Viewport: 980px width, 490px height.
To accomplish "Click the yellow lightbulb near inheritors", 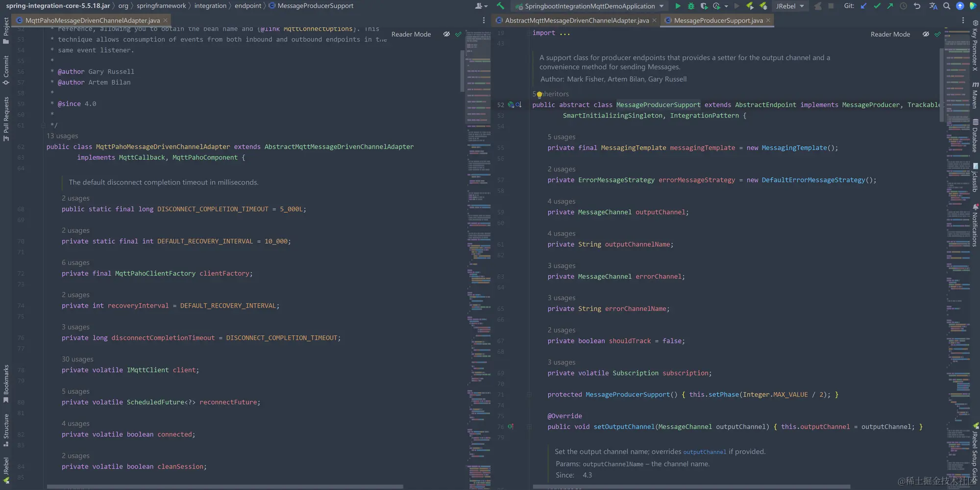I will (x=539, y=95).
